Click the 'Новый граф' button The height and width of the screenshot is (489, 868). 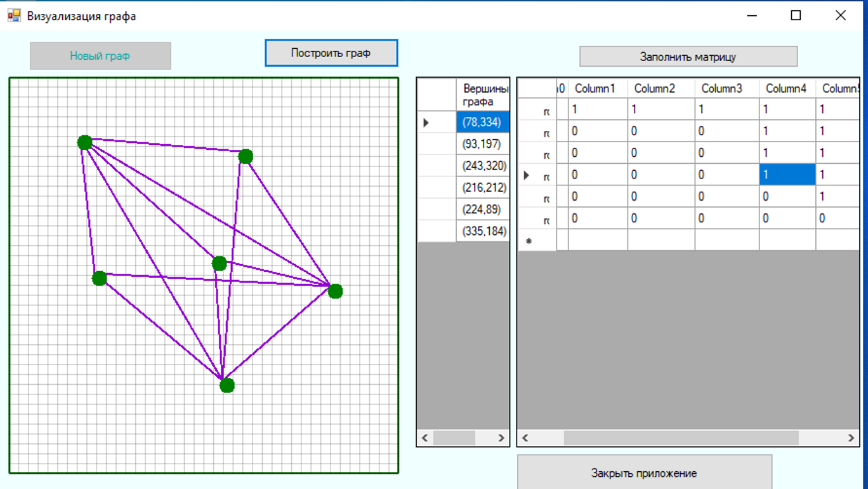point(100,56)
